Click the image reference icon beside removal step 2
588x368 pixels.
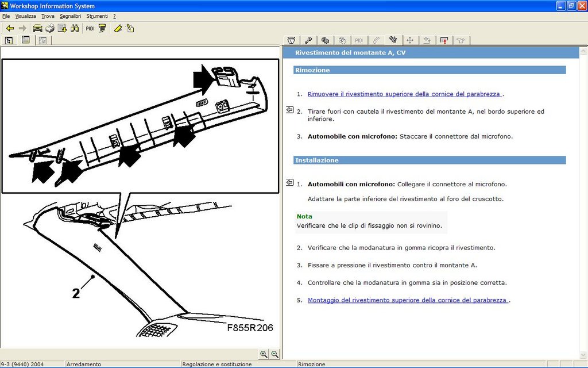pyautogui.click(x=289, y=109)
